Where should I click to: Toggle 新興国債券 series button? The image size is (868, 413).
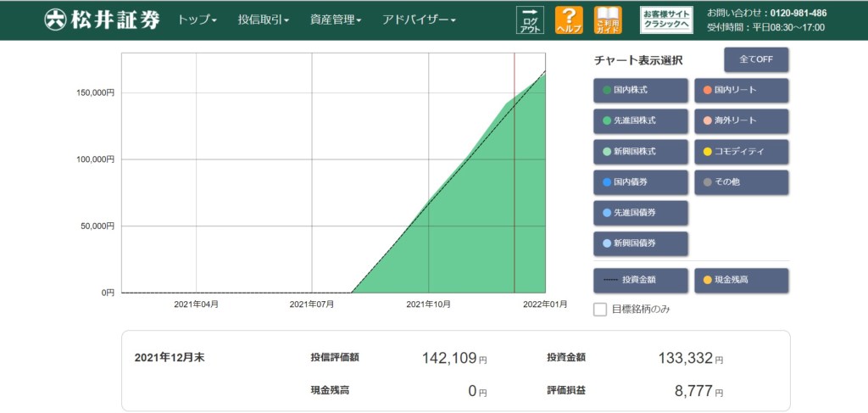coord(640,243)
